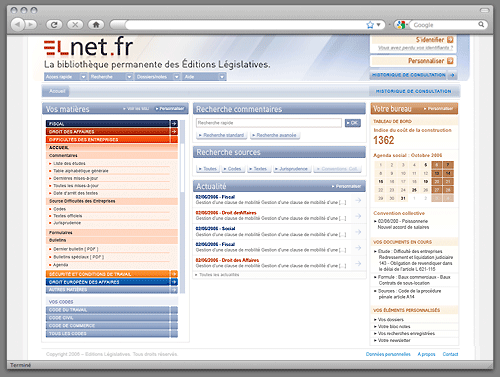This screenshot has height=377, width=500.
Task: Open the Agenda link under Bulletins
Action: pos(60,265)
